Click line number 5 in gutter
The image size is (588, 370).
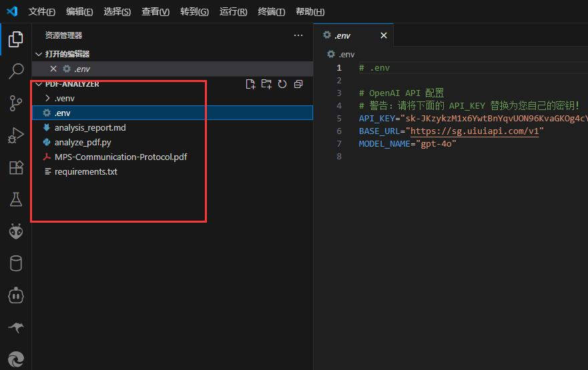click(x=339, y=119)
